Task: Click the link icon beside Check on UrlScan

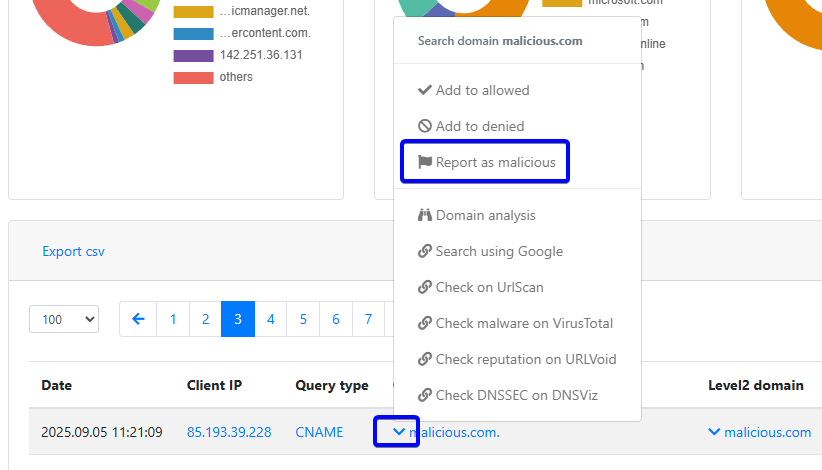Action: point(425,287)
